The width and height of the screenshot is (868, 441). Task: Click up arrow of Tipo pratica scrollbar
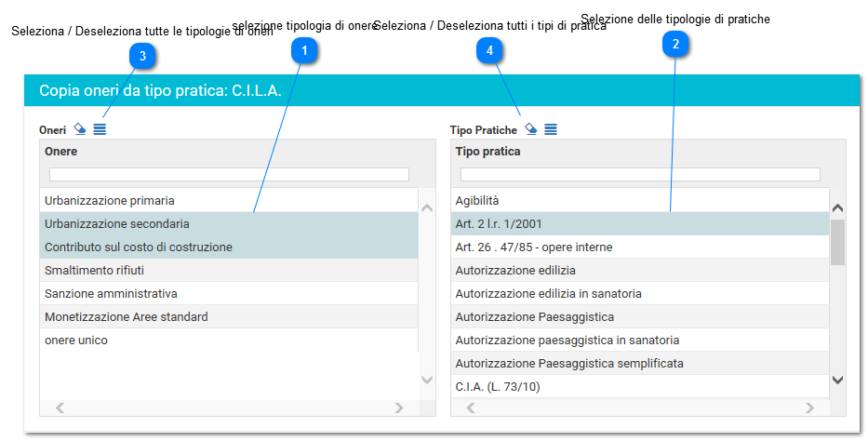pos(838,208)
